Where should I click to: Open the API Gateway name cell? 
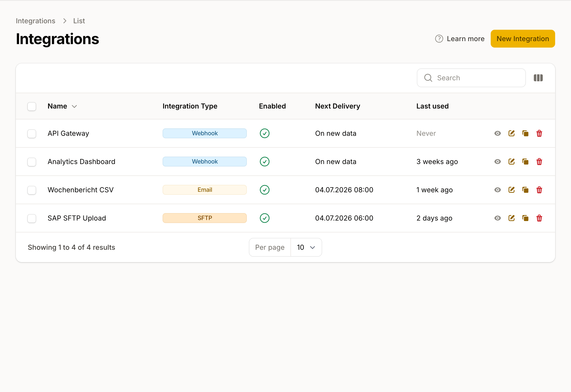pyautogui.click(x=68, y=134)
